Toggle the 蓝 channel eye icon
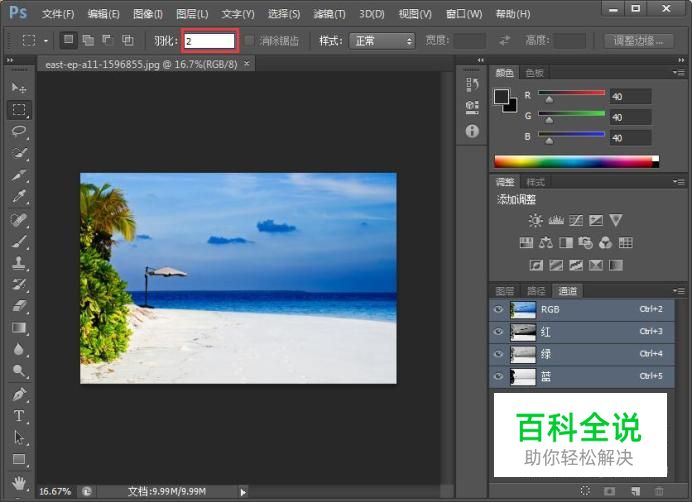Screen dimensions: 692x502 tap(498, 376)
